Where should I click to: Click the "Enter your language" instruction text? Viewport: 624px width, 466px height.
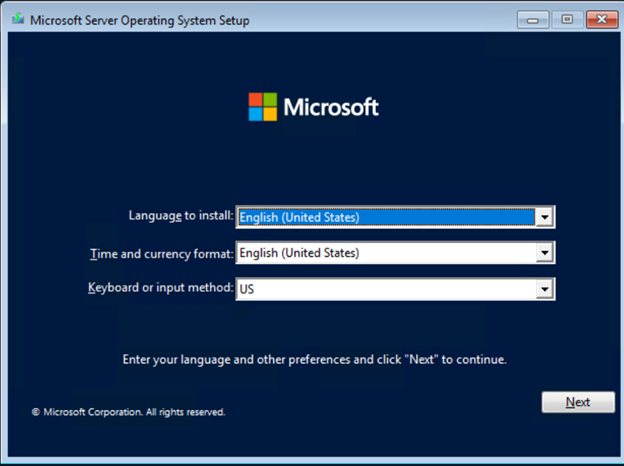click(x=314, y=359)
